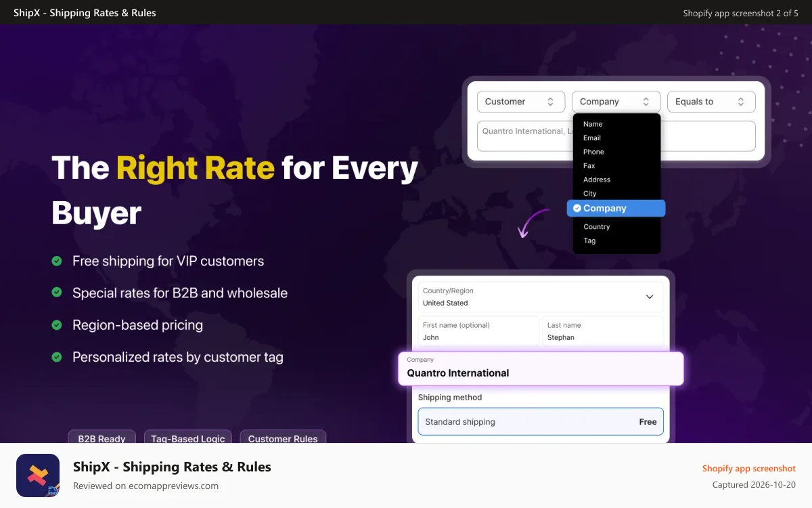Screen dimensions: 812x508
Task: Click the B2B Ready tag
Action: click(x=101, y=438)
